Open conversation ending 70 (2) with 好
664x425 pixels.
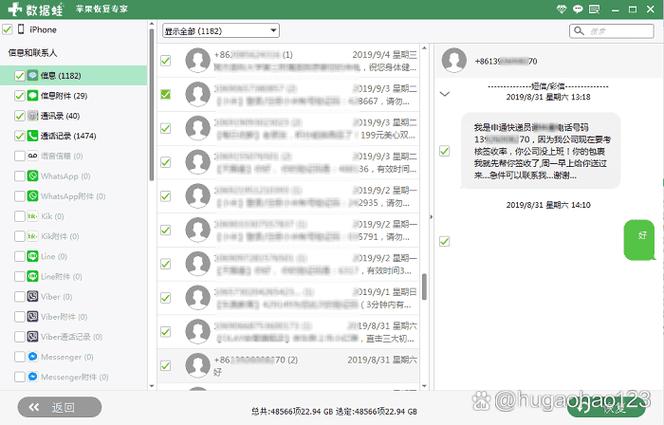pos(288,366)
